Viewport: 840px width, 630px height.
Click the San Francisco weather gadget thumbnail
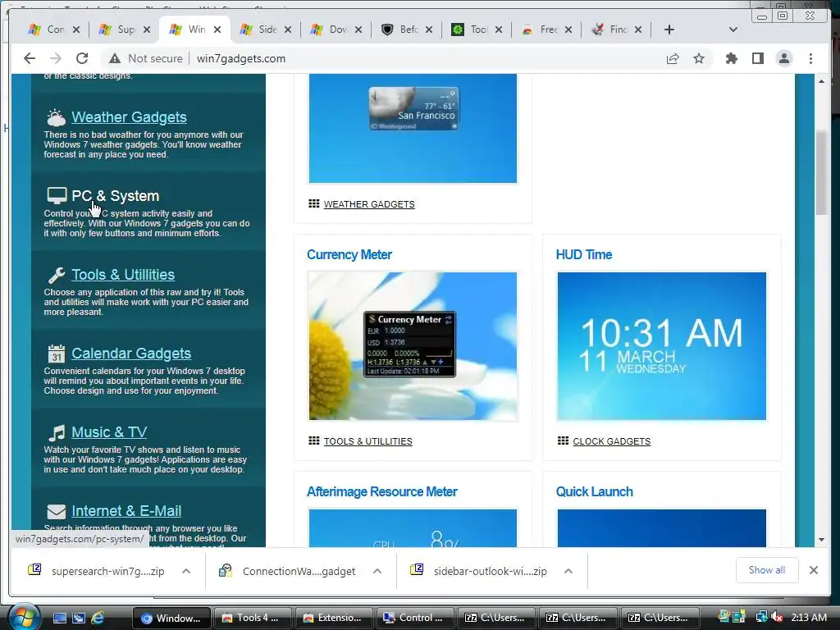coord(413,129)
